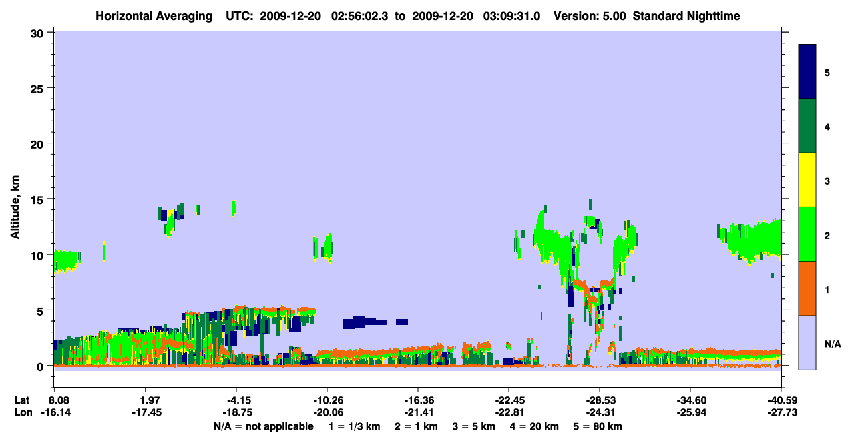Click the dark blue colorbar segment labeled 5
The width and height of the screenshot is (868, 445).
807,71
